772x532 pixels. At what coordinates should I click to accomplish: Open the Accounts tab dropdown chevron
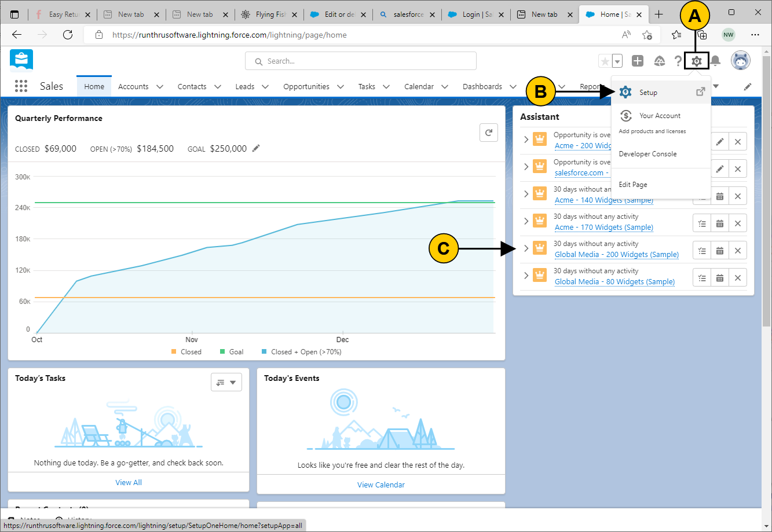point(160,87)
